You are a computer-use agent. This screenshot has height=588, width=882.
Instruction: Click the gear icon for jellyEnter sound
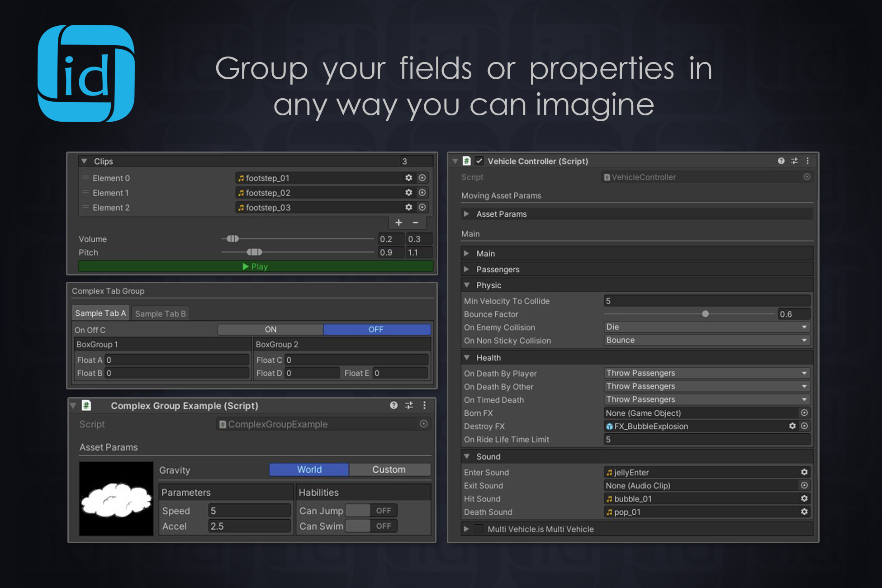pos(804,472)
